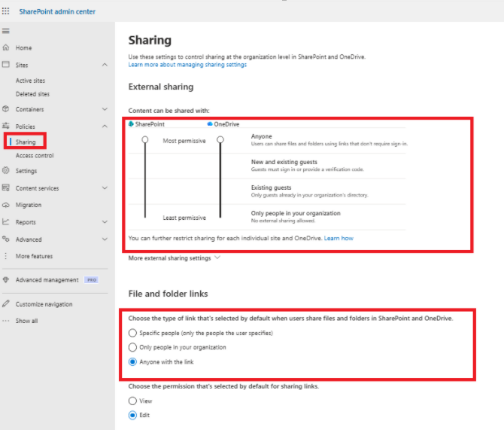Expand More external sharing settings
Image resolution: width=504 pixels, height=430 pixels.
click(174, 258)
